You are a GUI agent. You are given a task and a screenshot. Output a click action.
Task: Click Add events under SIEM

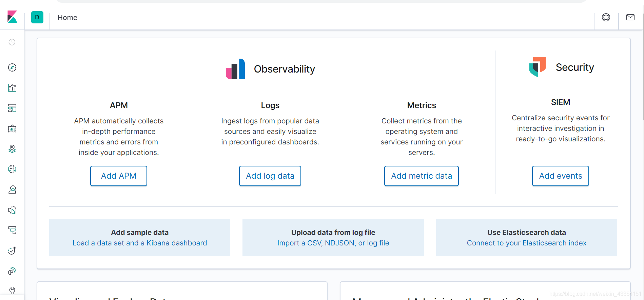point(560,176)
